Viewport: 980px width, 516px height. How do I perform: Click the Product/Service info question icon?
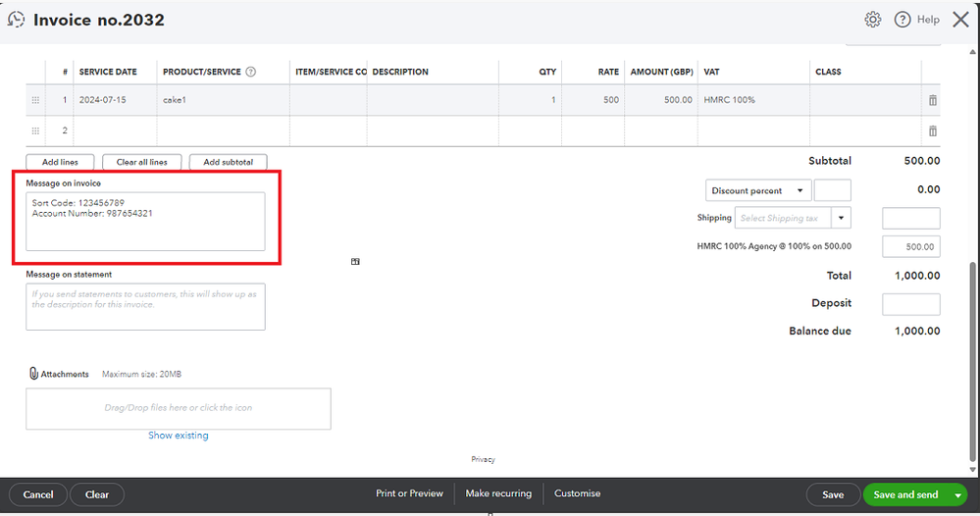[x=250, y=72]
